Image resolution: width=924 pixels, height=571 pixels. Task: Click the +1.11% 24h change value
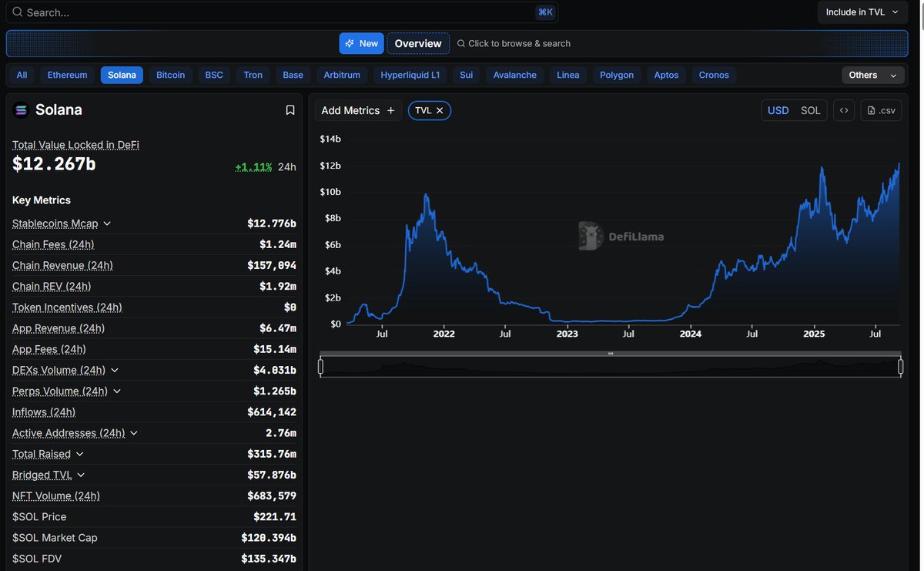pyautogui.click(x=253, y=166)
